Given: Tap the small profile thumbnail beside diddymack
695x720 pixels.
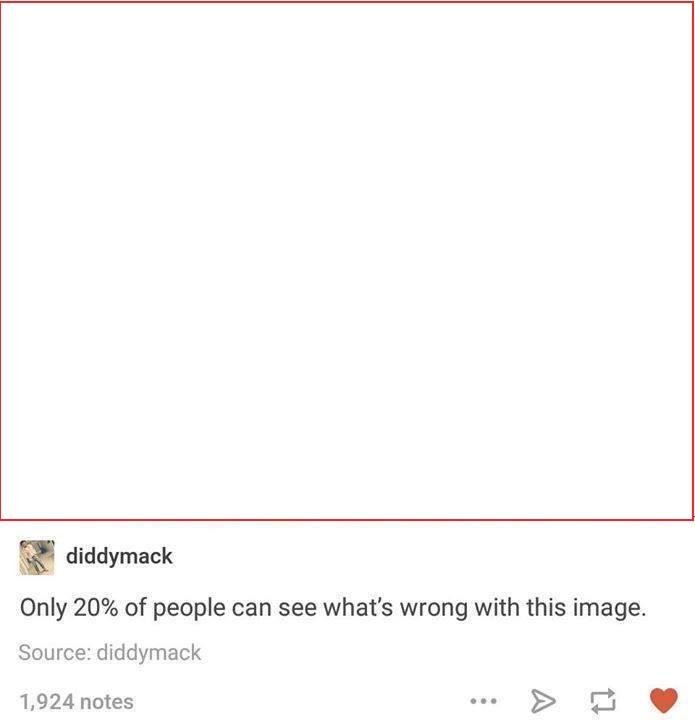Looking at the screenshot, I should (x=37, y=557).
